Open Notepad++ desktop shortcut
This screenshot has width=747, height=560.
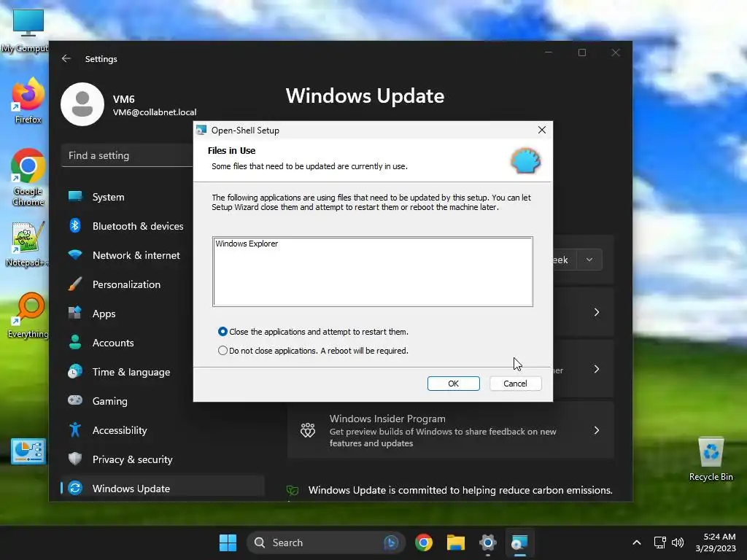(x=27, y=244)
